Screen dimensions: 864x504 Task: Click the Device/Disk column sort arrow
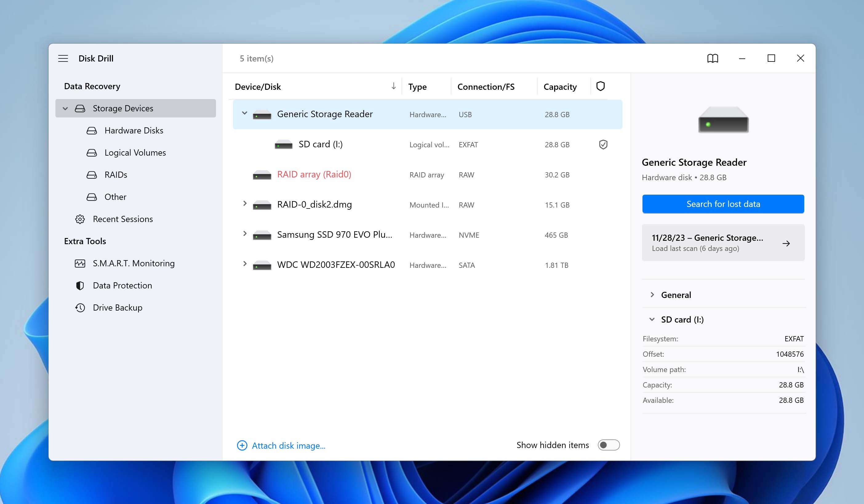[393, 86]
